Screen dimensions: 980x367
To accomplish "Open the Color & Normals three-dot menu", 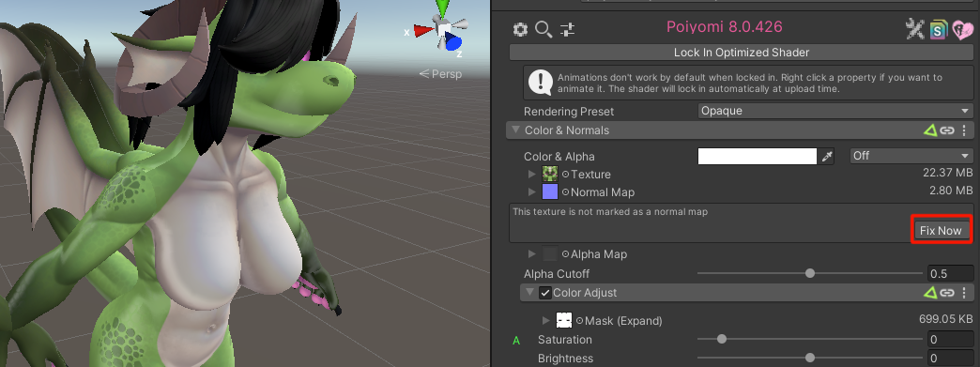I will [x=964, y=130].
